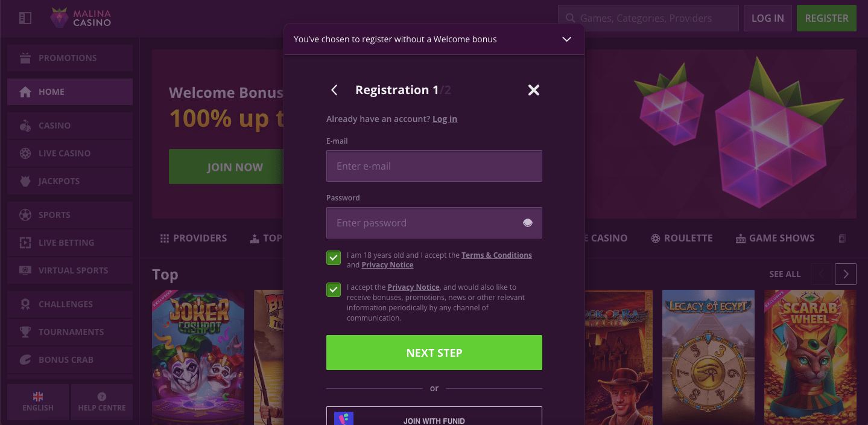Uncheck the Terms and Conditions agreement box
Viewport: 868px width, 425px height.
pos(334,258)
